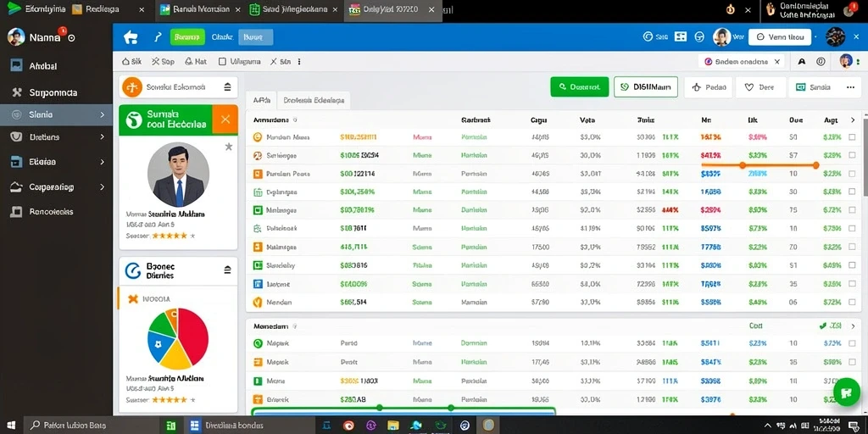
Task: Click the Surponinca tools icon in sidebar
Action: coord(17,92)
